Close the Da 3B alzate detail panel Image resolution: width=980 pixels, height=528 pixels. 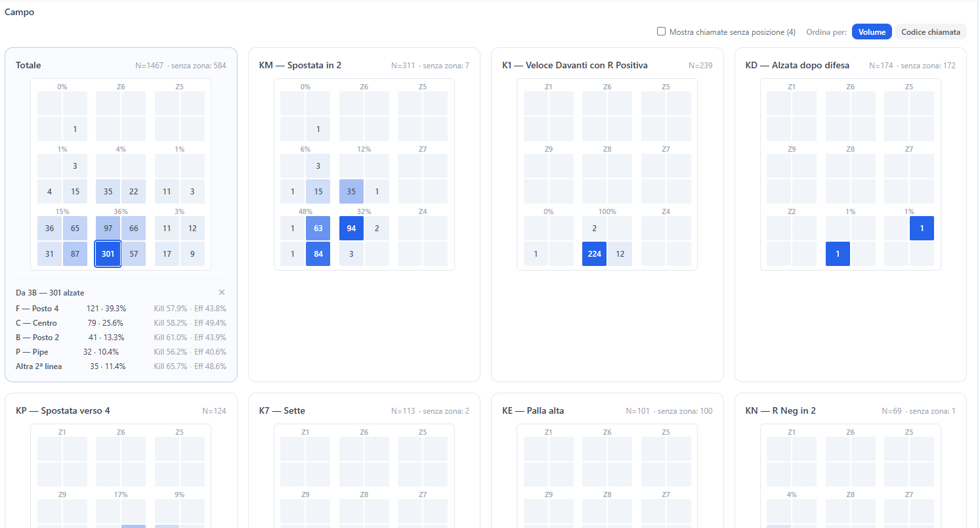click(x=222, y=292)
